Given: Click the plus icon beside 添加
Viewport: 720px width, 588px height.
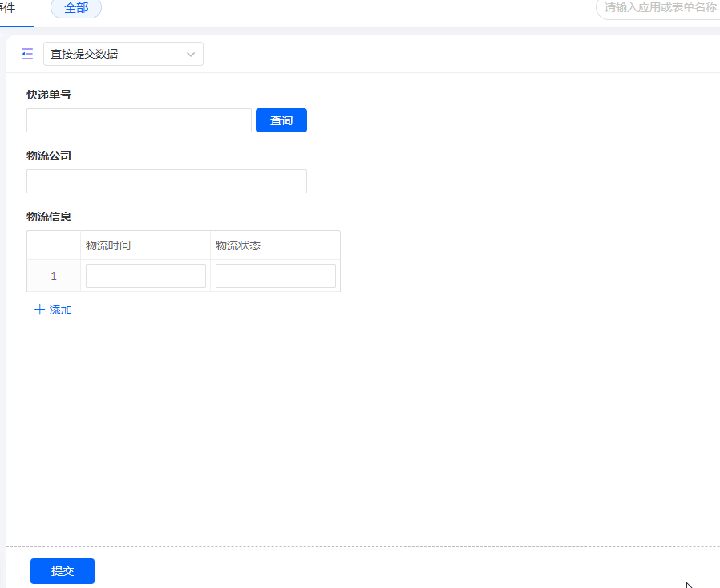Looking at the screenshot, I should click(39, 310).
